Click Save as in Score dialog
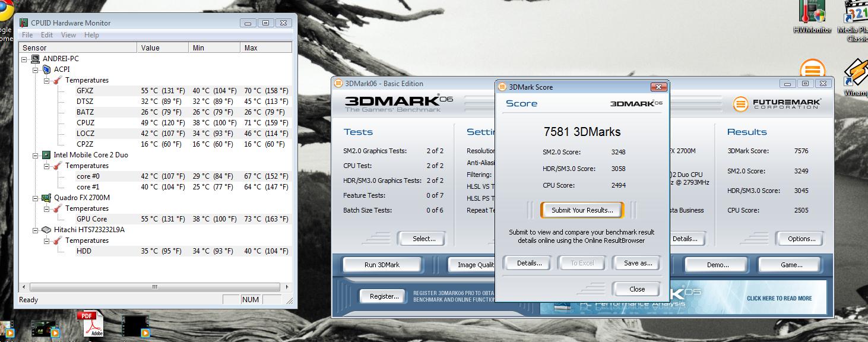 click(638, 263)
